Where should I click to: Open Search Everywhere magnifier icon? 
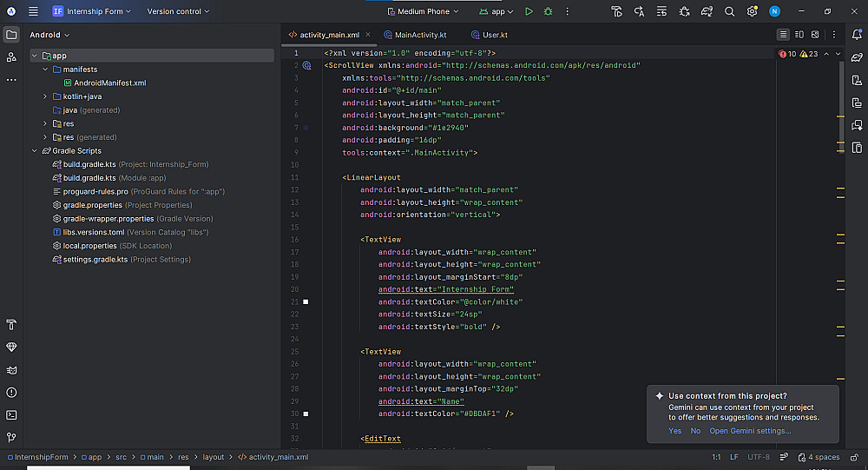pyautogui.click(x=729, y=11)
